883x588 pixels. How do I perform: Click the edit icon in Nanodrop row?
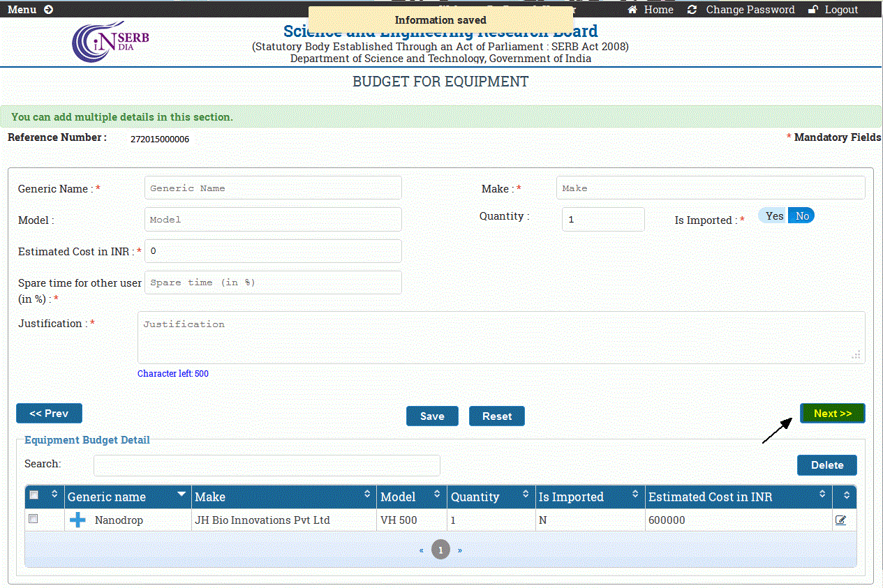click(840, 520)
